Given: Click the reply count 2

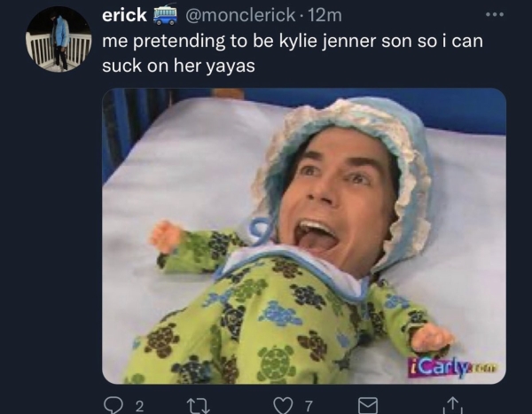Looking at the screenshot, I should point(139,406).
